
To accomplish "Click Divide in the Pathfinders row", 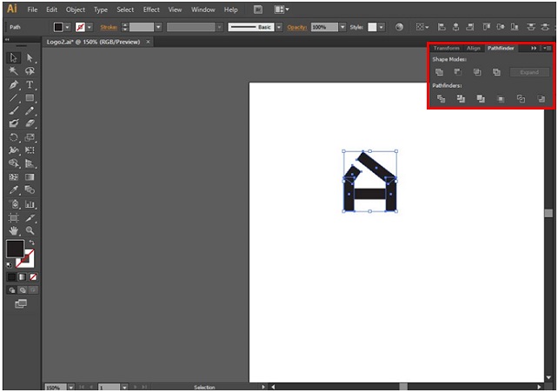I will click(441, 98).
